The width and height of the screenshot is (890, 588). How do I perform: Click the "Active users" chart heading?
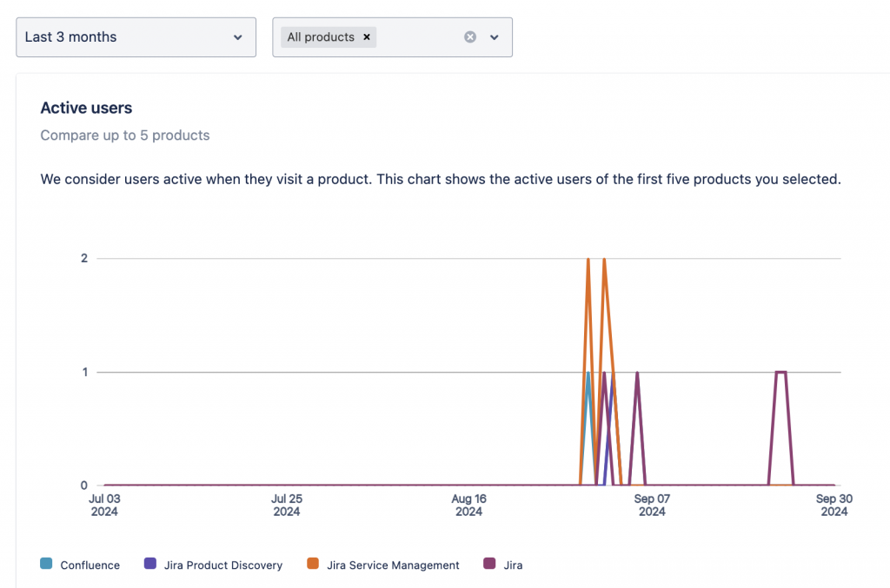coord(86,109)
